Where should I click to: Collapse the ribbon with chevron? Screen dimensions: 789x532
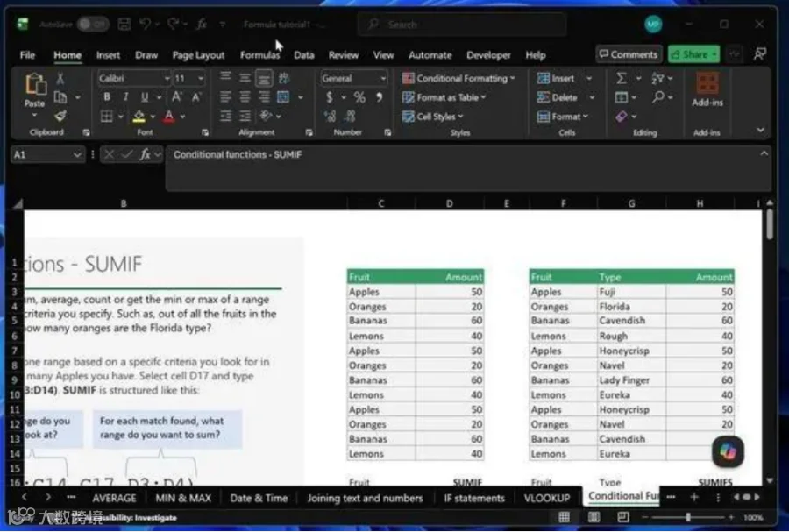coord(760,131)
